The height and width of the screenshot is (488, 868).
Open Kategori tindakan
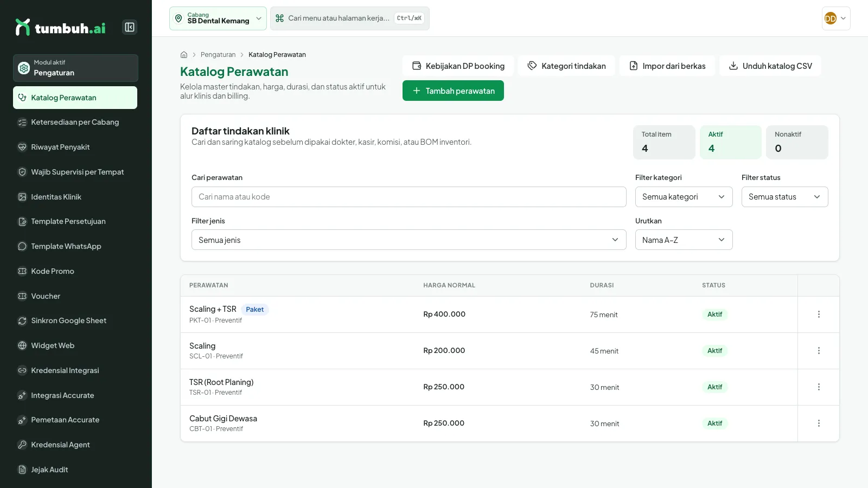point(566,66)
